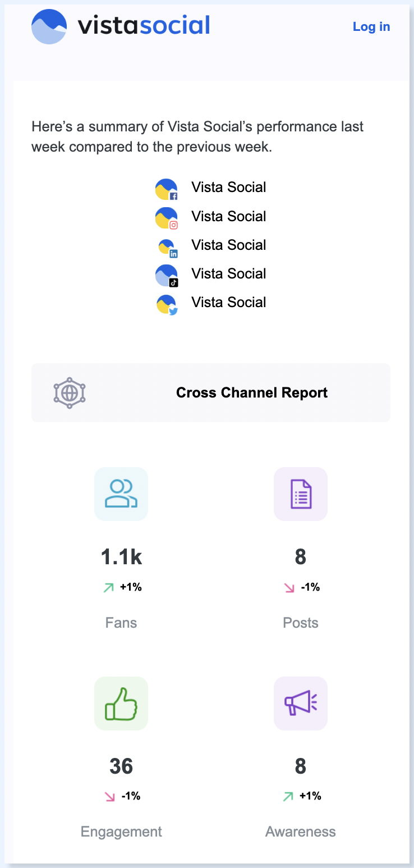This screenshot has height=868, width=414.
Task: Click the +1% change under Fans
Action: (131, 587)
